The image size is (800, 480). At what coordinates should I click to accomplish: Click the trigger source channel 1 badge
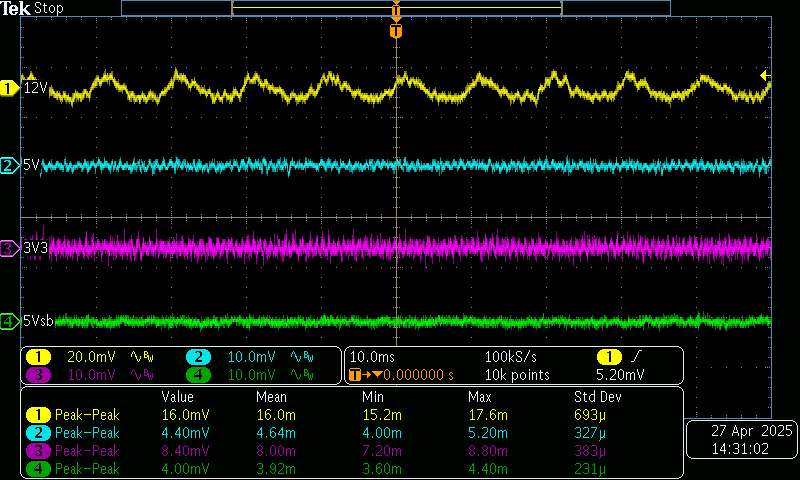pos(609,357)
